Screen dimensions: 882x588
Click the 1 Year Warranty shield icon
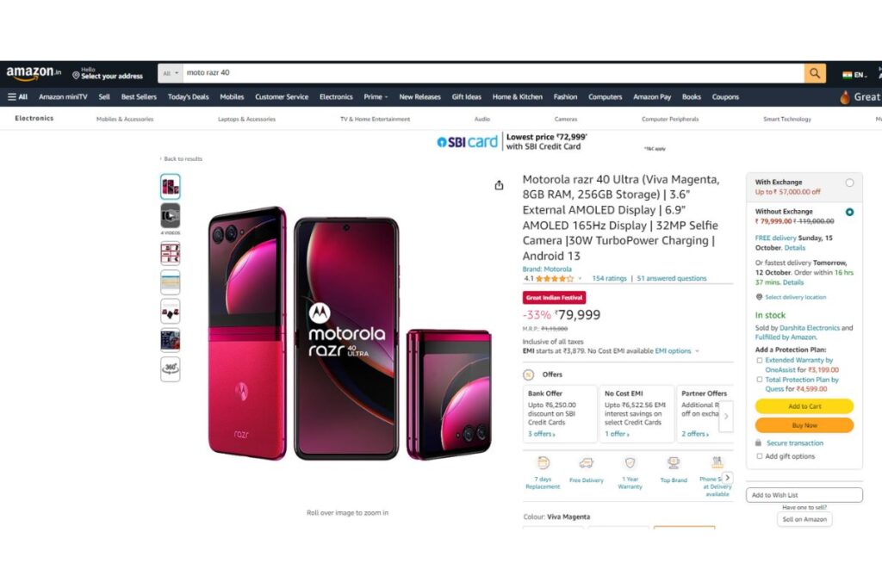630,463
